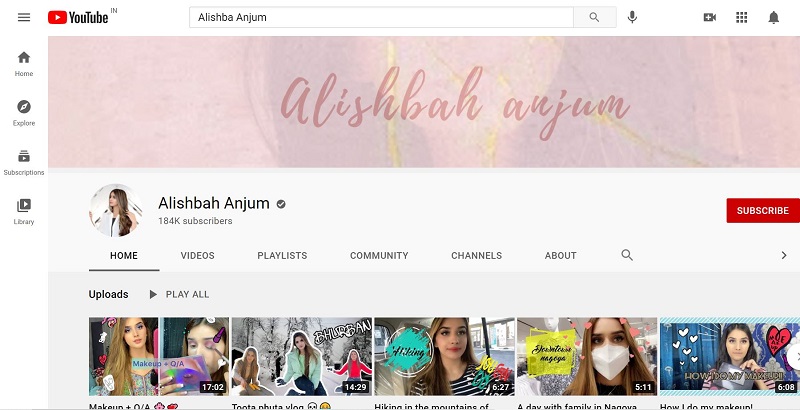The width and height of the screenshot is (800, 410).
Task: Click the red SUBSCRIBE button
Action: tap(763, 211)
